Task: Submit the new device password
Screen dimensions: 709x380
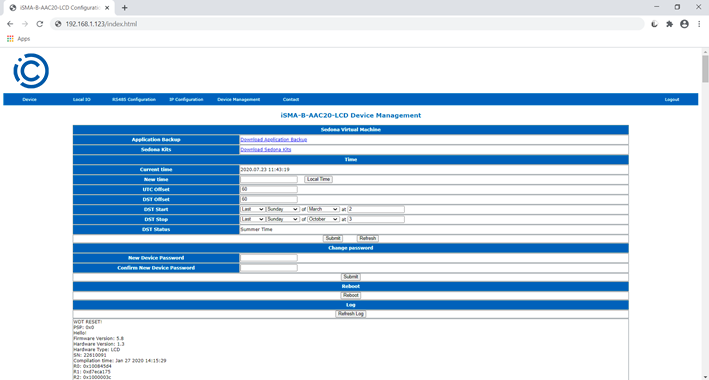Action: [350, 277]
